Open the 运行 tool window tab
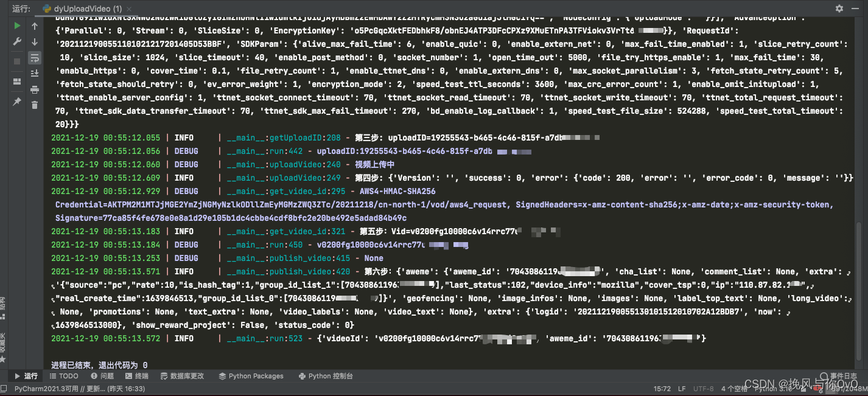The width and height of the screenshot is (868, 396). coord(26,376)
